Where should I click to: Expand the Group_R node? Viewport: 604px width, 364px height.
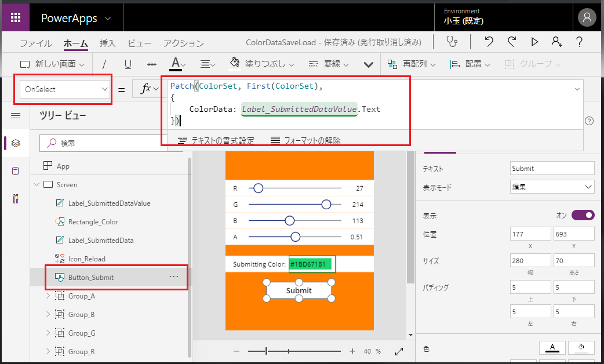pyautogui.click(x=48, y=351)
